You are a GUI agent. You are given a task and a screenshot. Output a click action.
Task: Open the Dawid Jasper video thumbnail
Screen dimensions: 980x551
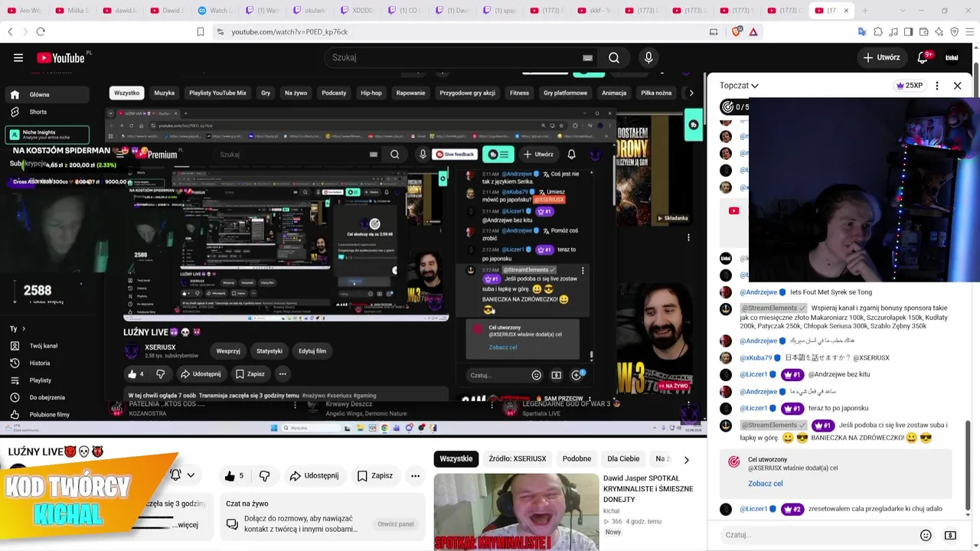pyautogui.click(x=516, y=512)
